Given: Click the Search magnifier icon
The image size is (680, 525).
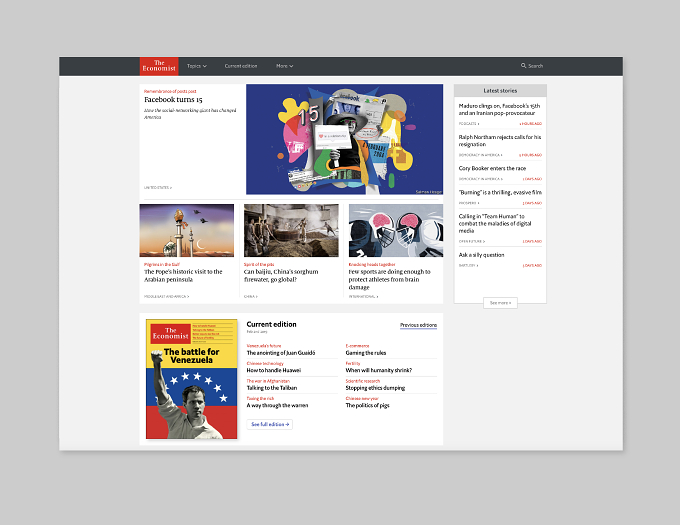Looking at the screenshot, I should click(523, 65).
